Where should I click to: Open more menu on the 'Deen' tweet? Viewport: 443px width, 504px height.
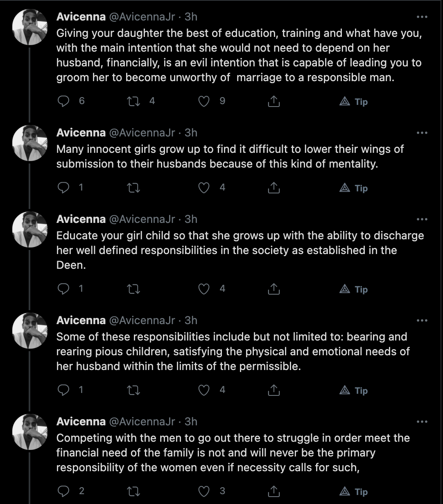(x=422, y=219)
